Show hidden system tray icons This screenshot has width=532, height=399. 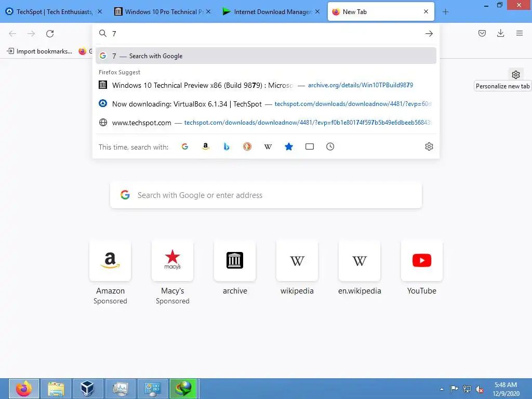pyautogui.click(x=442, y=389)
